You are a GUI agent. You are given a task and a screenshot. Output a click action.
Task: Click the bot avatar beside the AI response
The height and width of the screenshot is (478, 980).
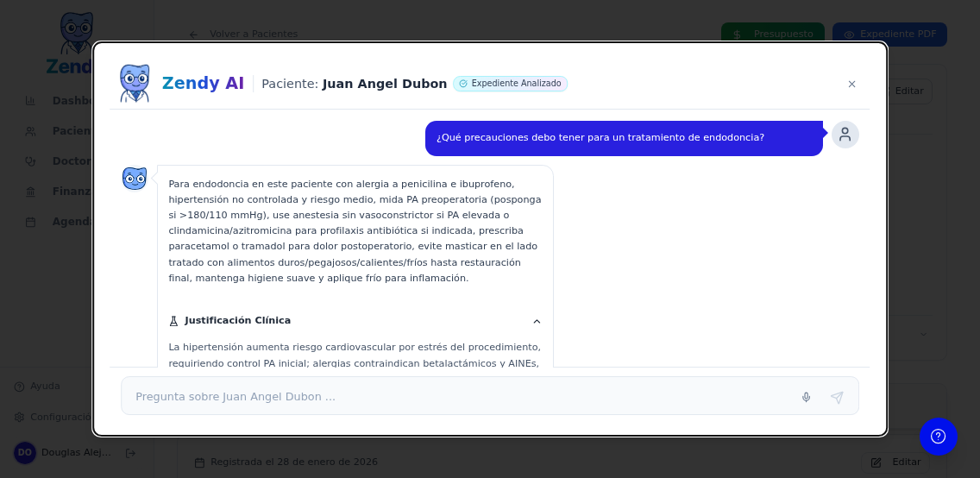tap(135, 179)
